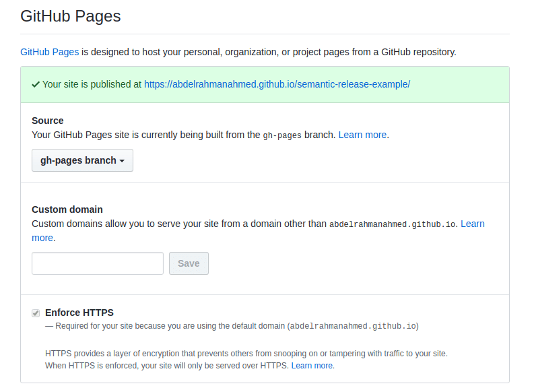Viewport: 534px width, 392px height.
Task: Click the Custom domain section heading
Action: click(67, 209)
